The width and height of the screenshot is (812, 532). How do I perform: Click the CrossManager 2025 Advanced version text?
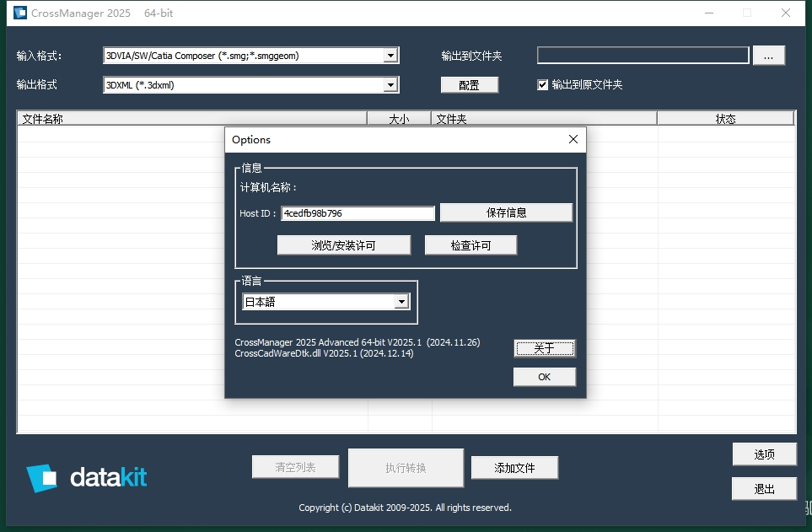click(x=358, y=342)
